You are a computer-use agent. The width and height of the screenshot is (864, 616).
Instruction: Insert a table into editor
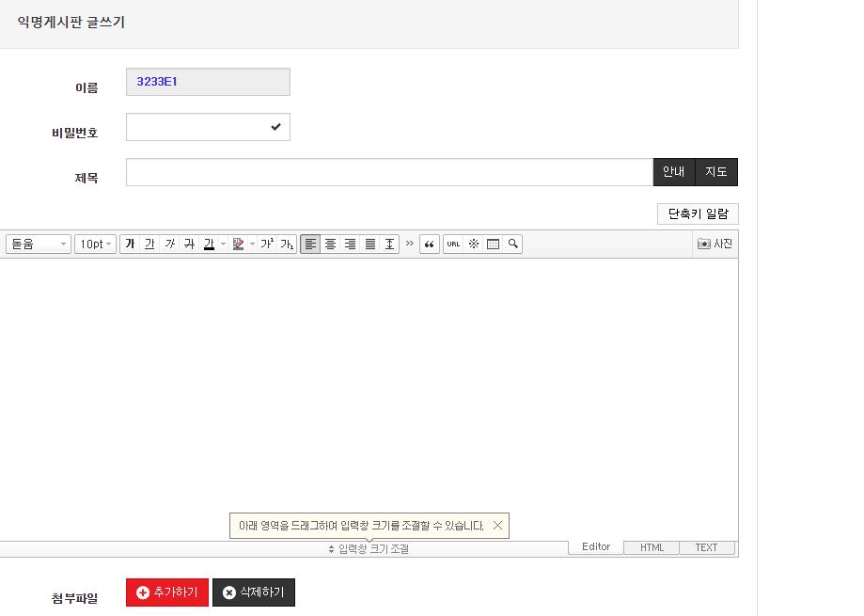pos(493,245)
